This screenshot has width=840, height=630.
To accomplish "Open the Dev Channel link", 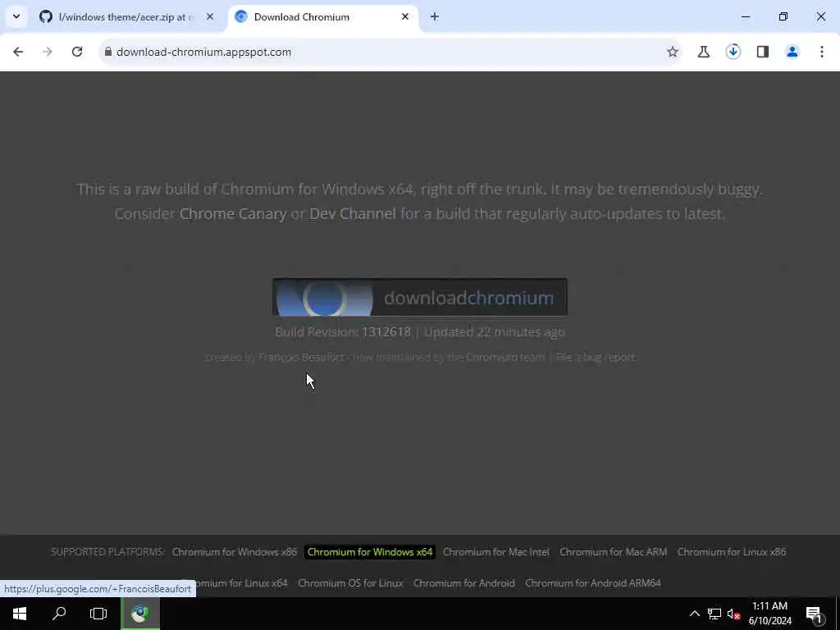I will 353,214.
